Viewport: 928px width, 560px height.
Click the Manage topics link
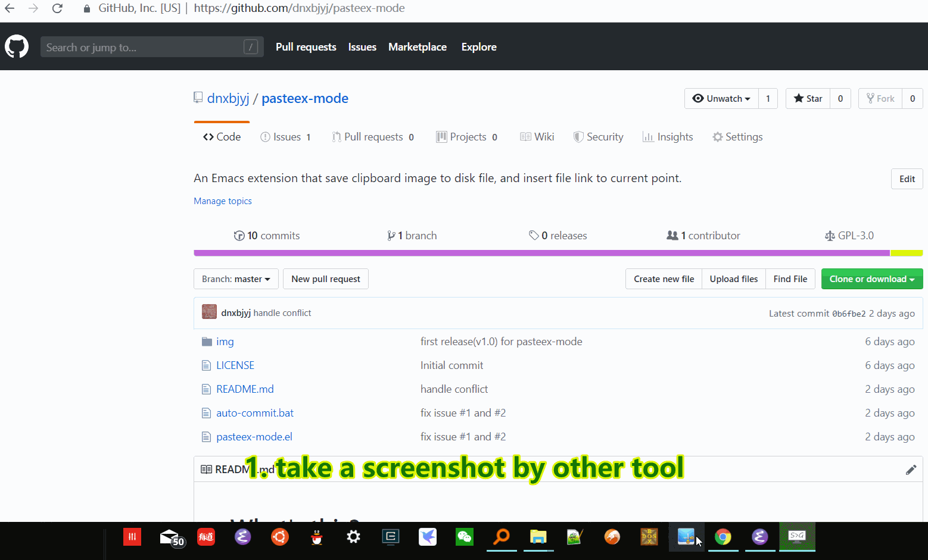(223, 201)
